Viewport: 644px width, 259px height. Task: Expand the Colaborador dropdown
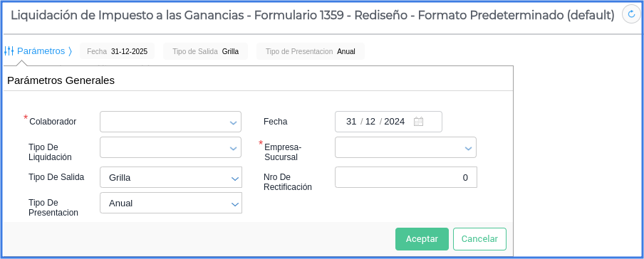(x=170, y=122)
